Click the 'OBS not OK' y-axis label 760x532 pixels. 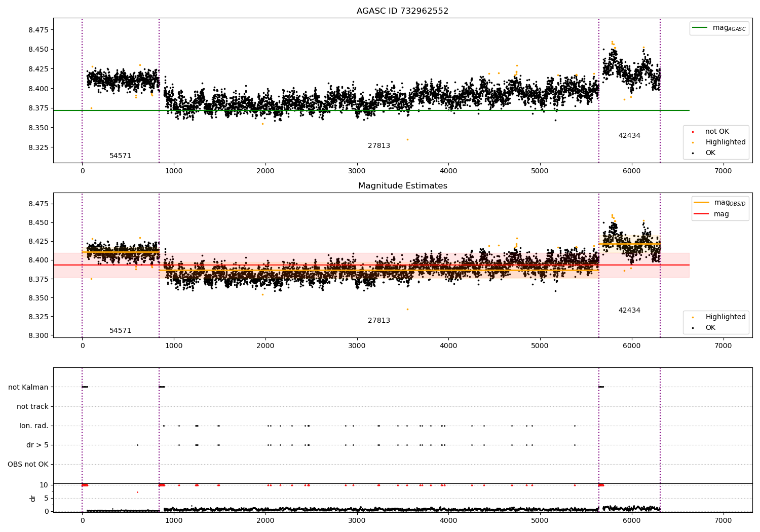coord(28,464)
